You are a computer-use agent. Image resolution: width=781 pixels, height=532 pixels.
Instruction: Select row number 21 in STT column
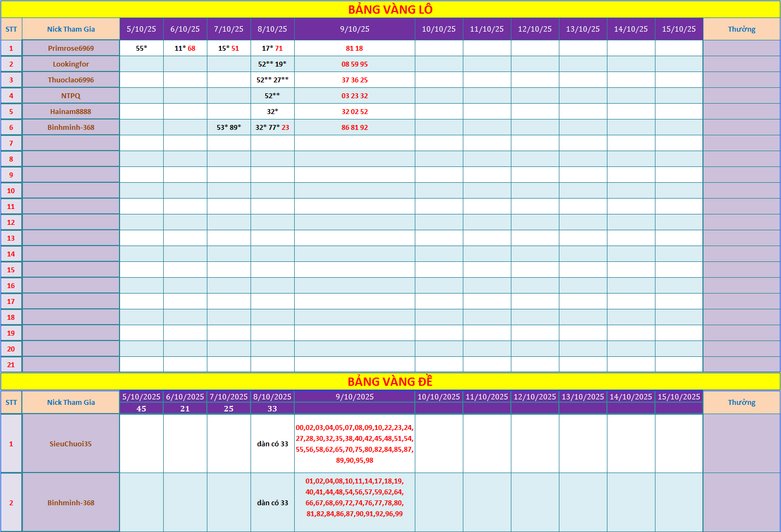point(11,364)
